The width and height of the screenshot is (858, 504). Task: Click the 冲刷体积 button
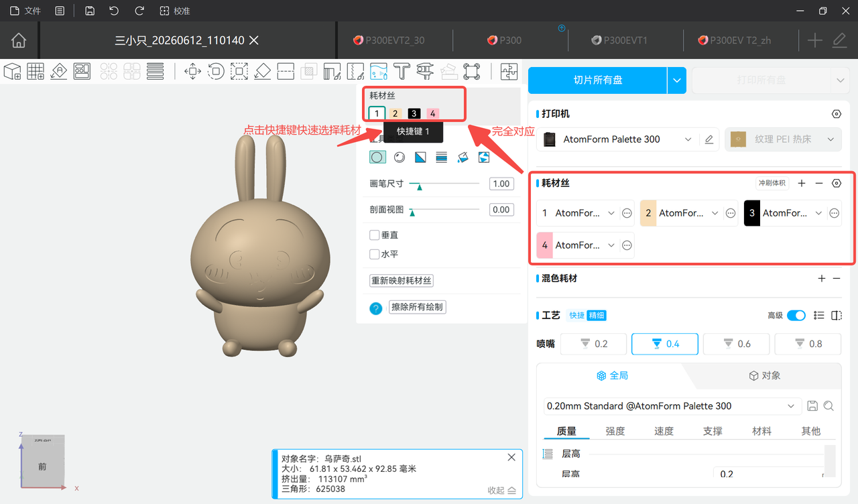(772, 183)
